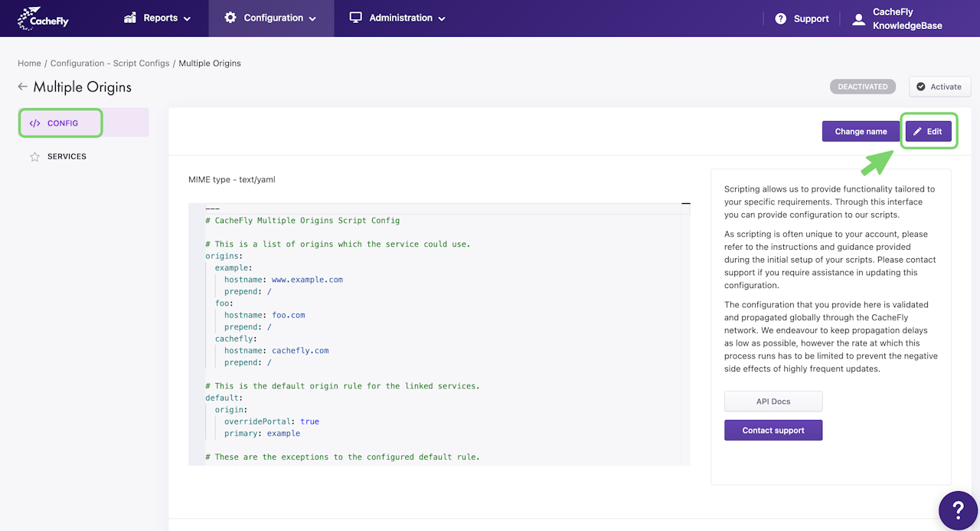The width and height of the screenshot is (980, 531).
Task: Click the Edit button
Action: pos(928,131)
